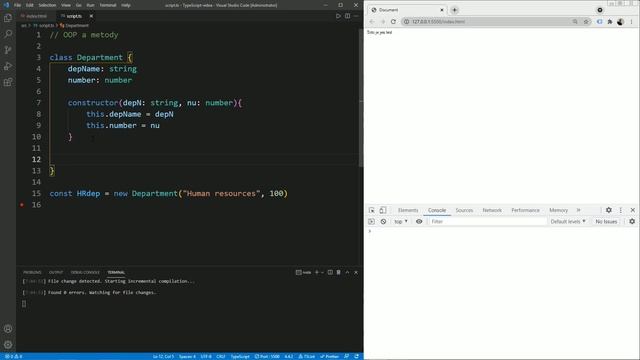
Task: Reload the page in the browser
Action: (x=393, y=22)
